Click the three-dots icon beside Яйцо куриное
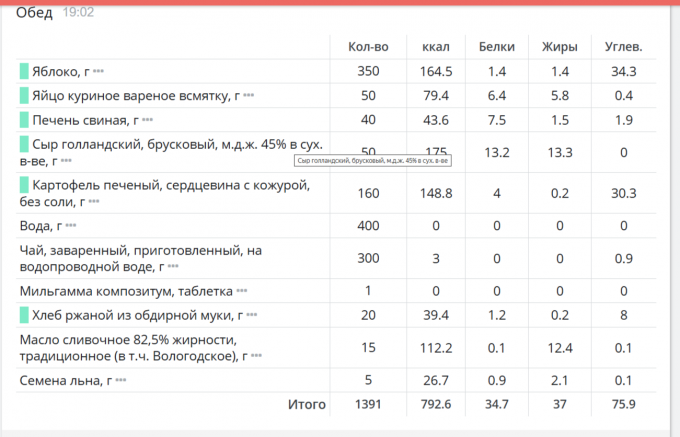This screenshot has height=437, width=680. coord(248,96)
